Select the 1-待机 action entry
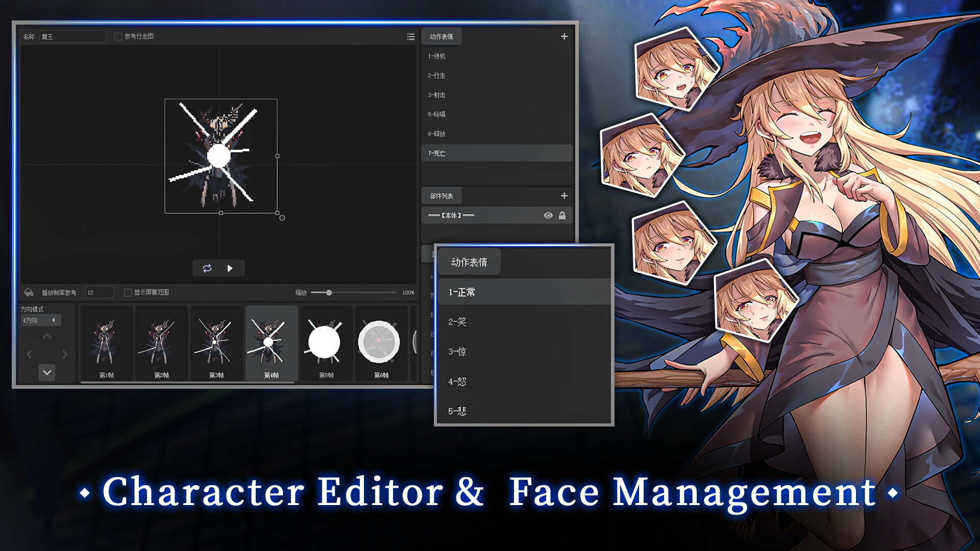Screen dimensions: 980x551 click(x=437, y=56)
